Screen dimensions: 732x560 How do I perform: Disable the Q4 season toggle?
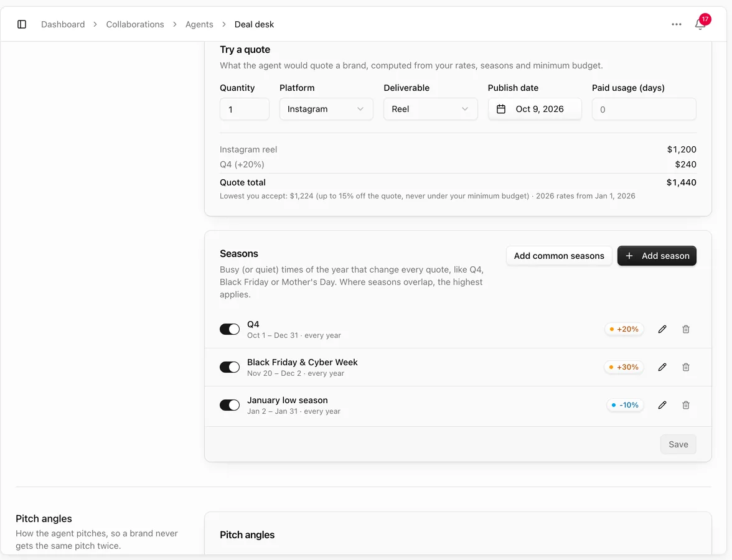pyautogui.click(x=230, y=329)
